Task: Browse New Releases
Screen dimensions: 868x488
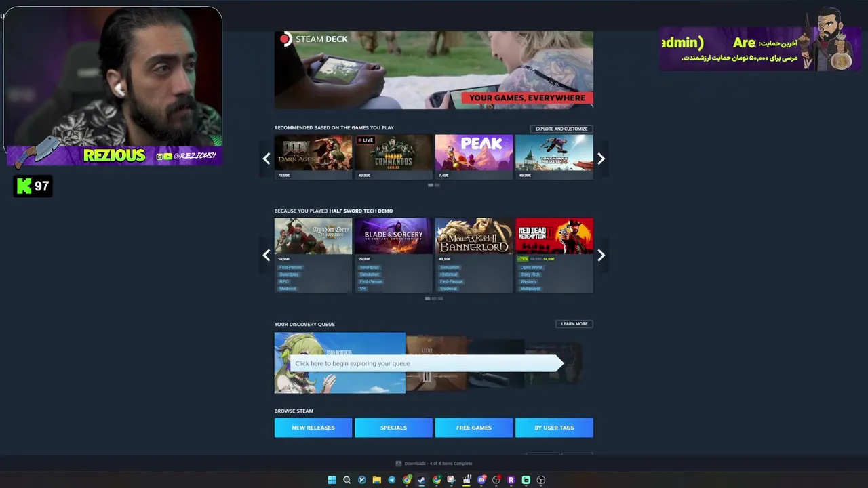Action: tap(313, 428)
